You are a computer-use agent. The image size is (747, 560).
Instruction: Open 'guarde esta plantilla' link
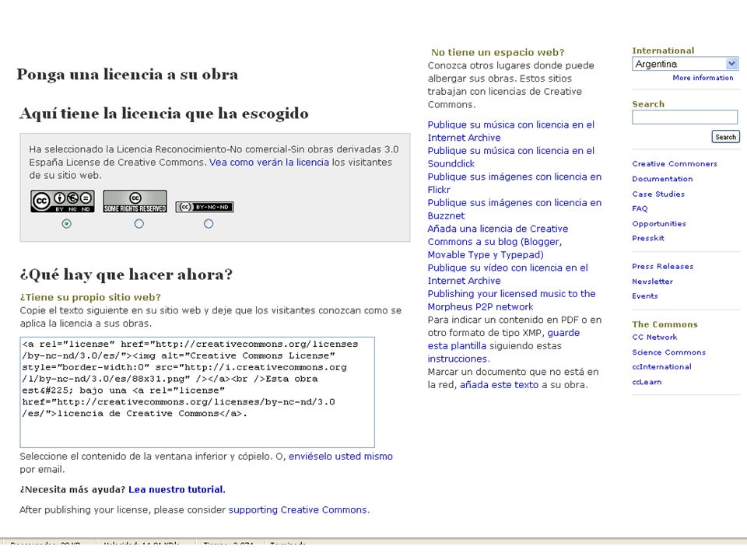(x=503, y=339)
